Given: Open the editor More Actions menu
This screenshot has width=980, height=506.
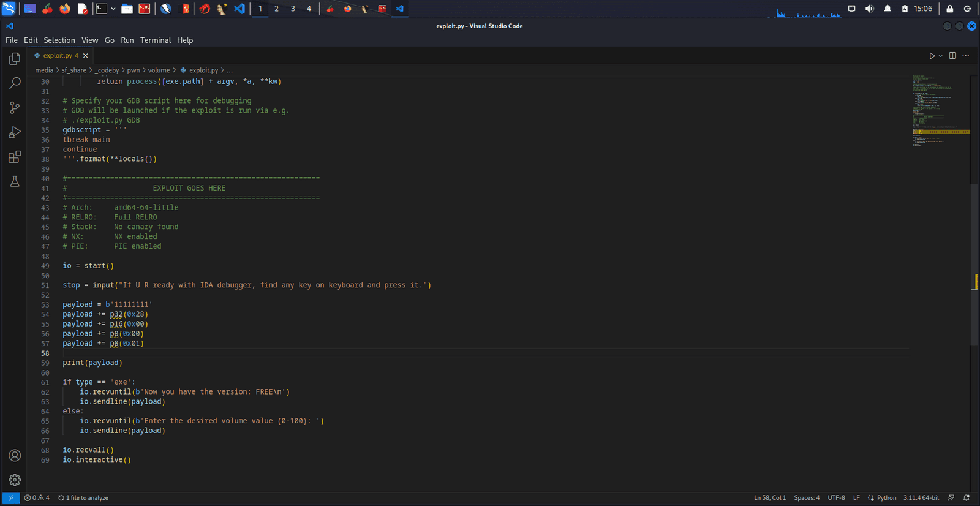Looking at the screenshot, I should tap(966, 56).
